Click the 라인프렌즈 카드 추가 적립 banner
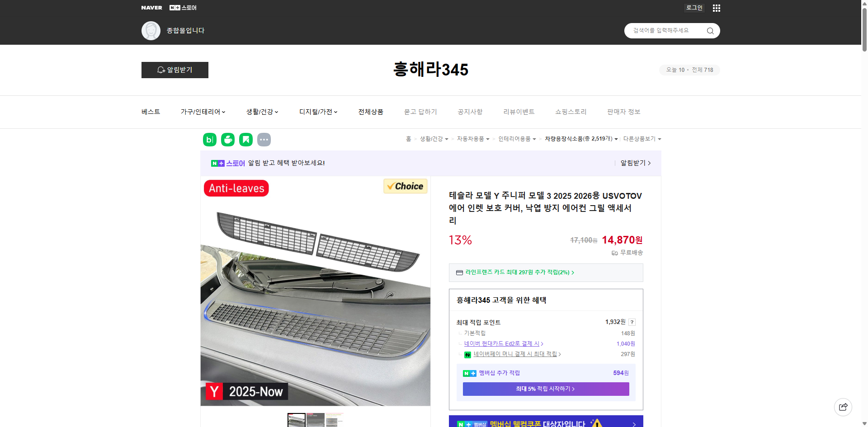The image size is (868, 427). (545, 272)
